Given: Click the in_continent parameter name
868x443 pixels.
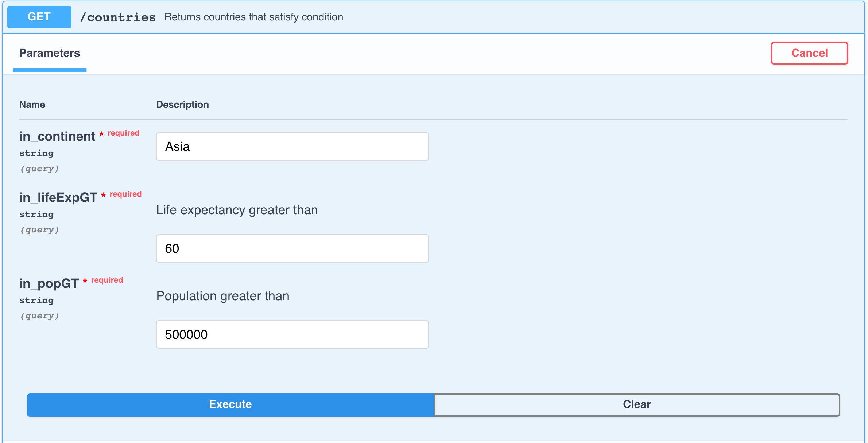Looking at the screenshot, I should (57, 136).
